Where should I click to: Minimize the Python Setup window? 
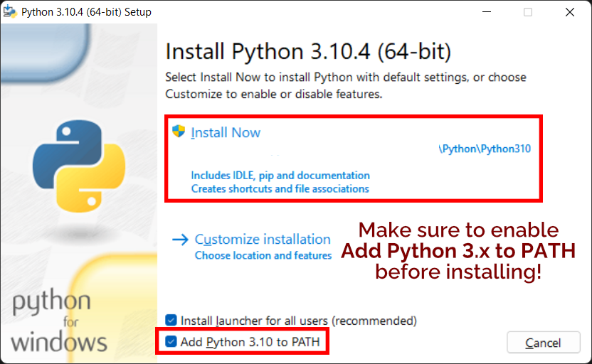[x=486, y=12]
